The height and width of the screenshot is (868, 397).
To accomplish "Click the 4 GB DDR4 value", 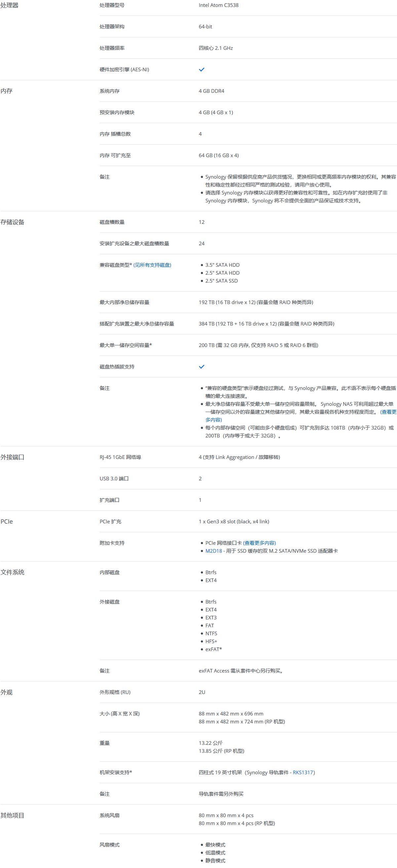I will (212, 91).
